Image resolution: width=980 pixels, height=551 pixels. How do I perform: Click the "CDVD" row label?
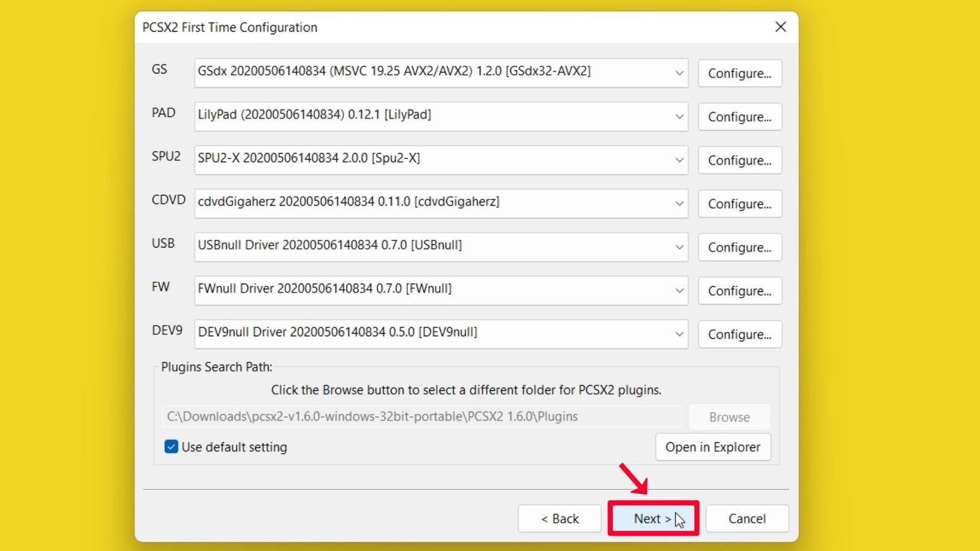coord(168,200)
